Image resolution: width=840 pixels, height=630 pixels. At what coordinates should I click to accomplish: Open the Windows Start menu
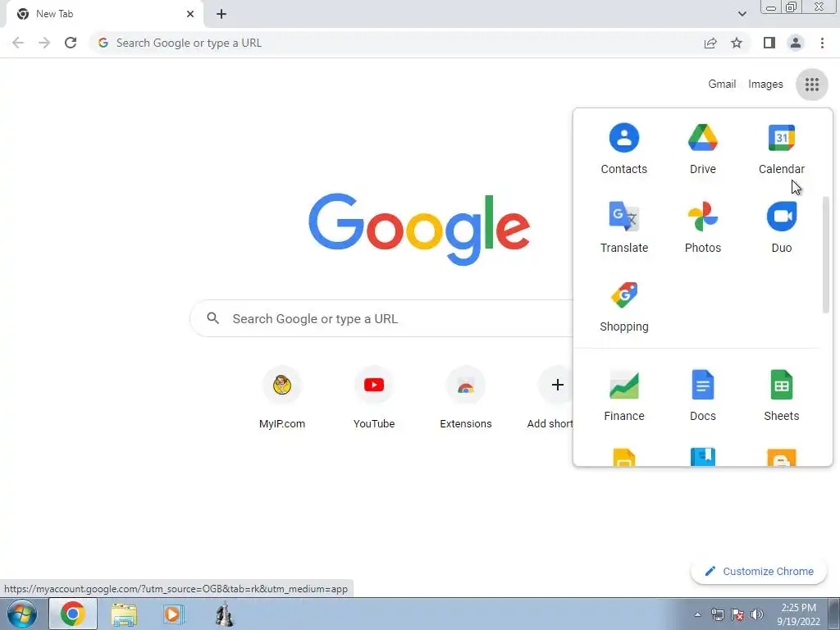click(x=22, y=614)
